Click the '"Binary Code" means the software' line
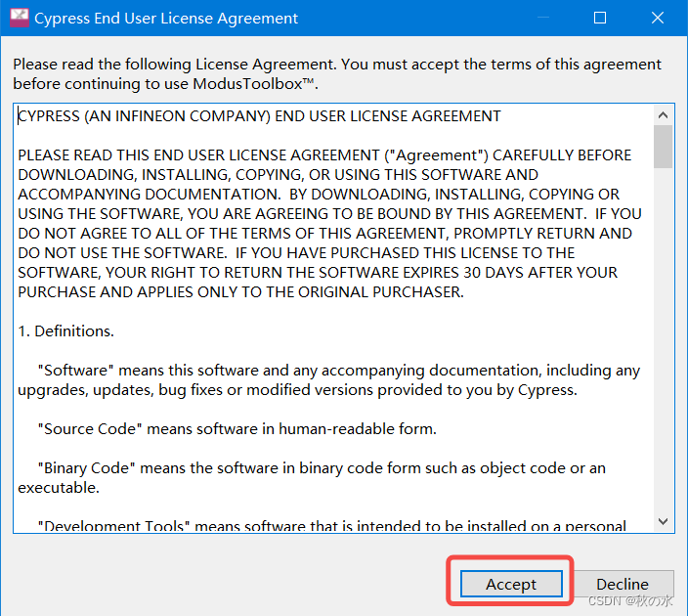 (322, 468)
